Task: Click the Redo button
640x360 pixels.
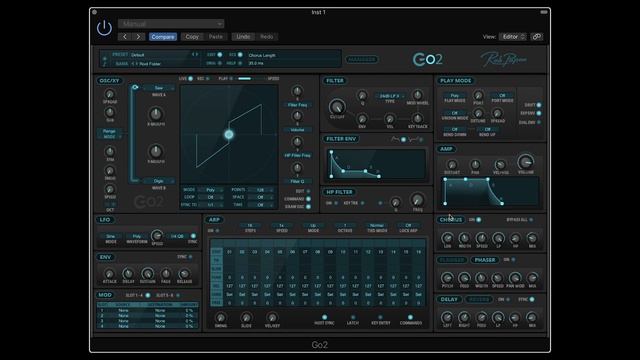Action: click(267, 37)
